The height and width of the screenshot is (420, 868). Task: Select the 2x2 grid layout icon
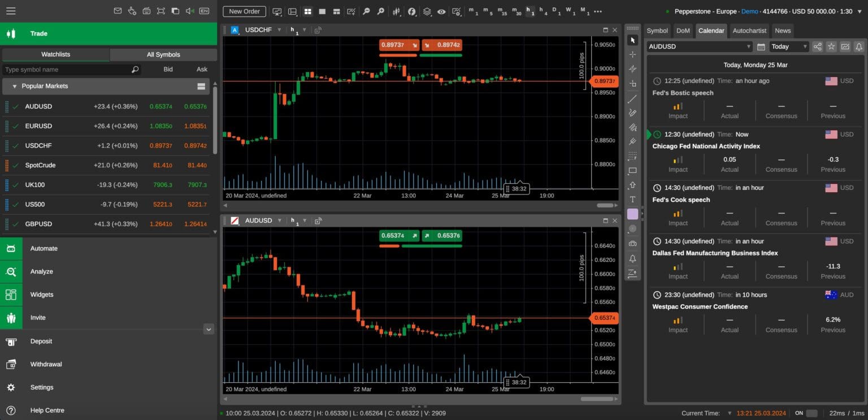coord(308,11)
